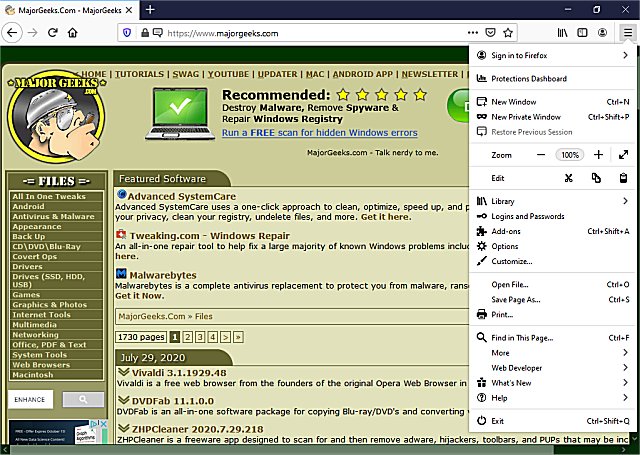Jump to last page with » button

click(x=238, y=337)
